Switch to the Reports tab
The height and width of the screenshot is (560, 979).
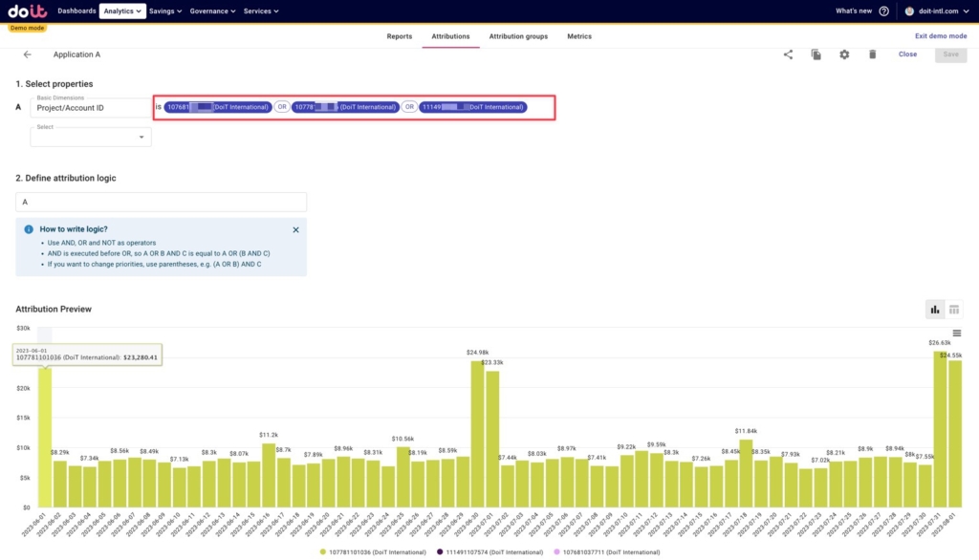(x=399, y=36)
